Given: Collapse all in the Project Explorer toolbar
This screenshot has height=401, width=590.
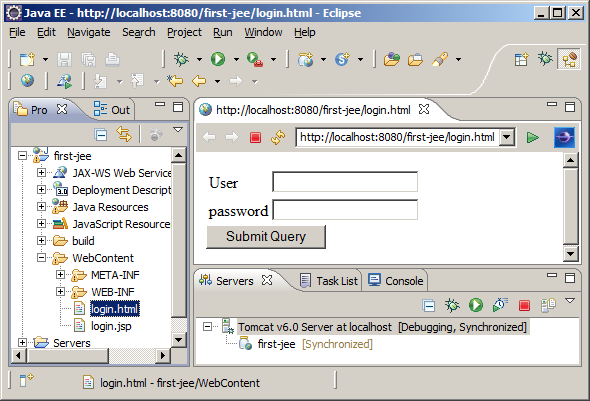Looking at the screenshot, I should (x=101, y=134).
